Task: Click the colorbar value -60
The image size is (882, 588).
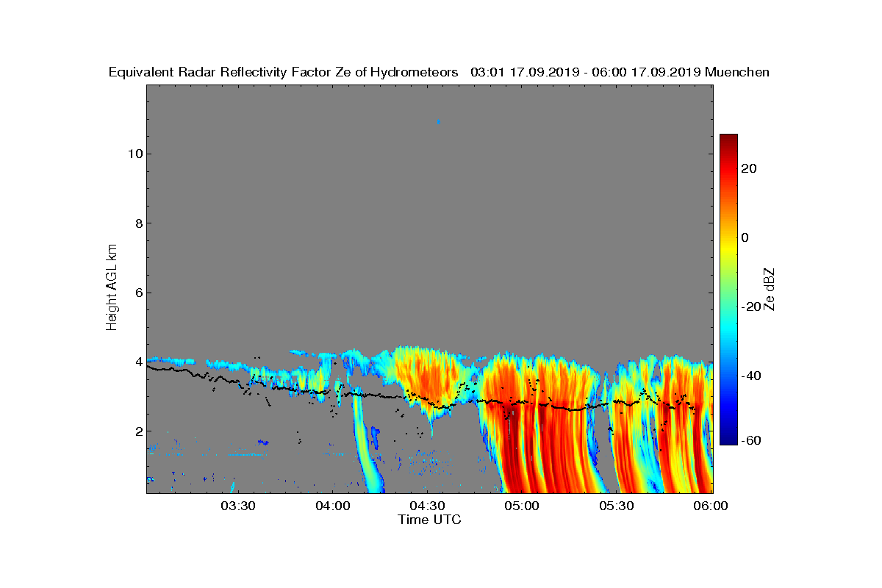Action: tap(750, 441)
